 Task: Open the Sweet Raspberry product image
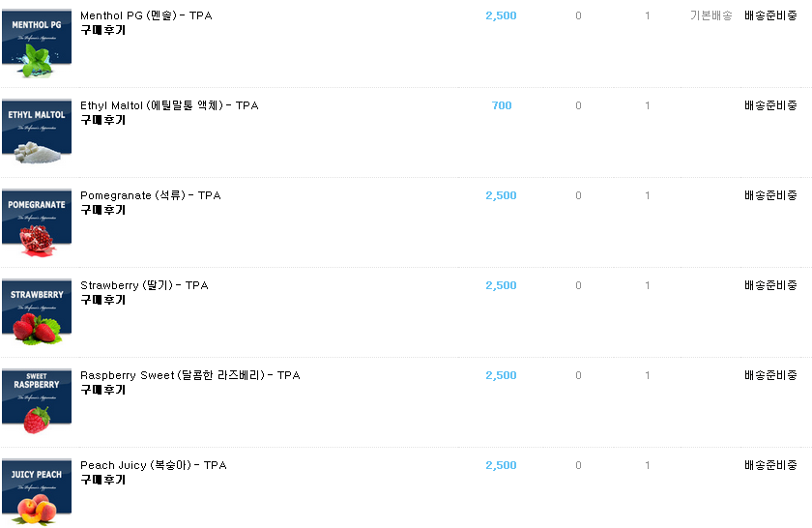coord(37,402)
